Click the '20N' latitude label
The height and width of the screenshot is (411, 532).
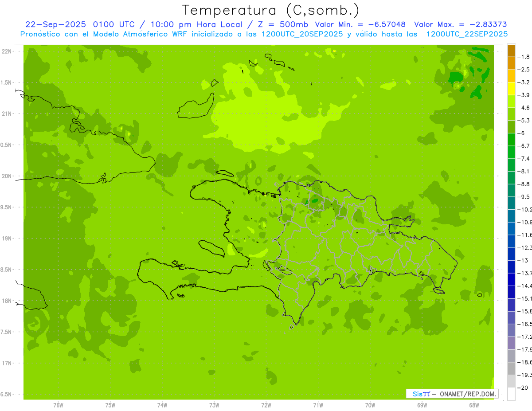[7, 176]
